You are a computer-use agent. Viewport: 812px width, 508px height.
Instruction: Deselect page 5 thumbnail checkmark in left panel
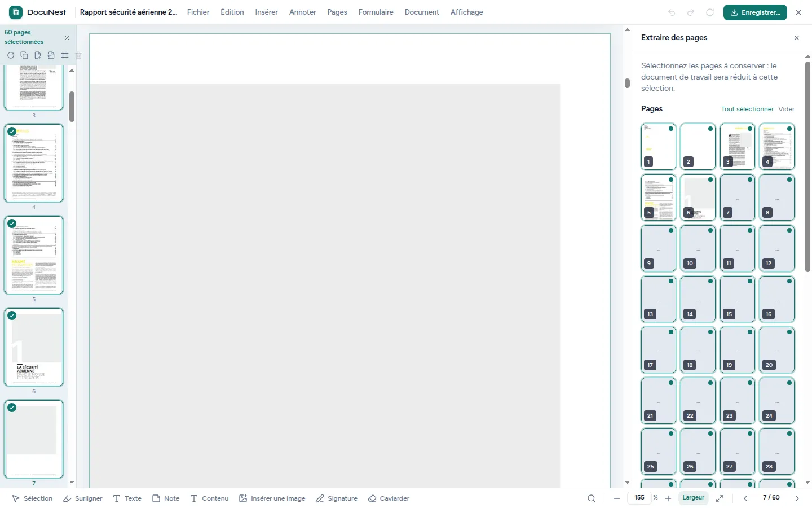[x=12, y=224]
